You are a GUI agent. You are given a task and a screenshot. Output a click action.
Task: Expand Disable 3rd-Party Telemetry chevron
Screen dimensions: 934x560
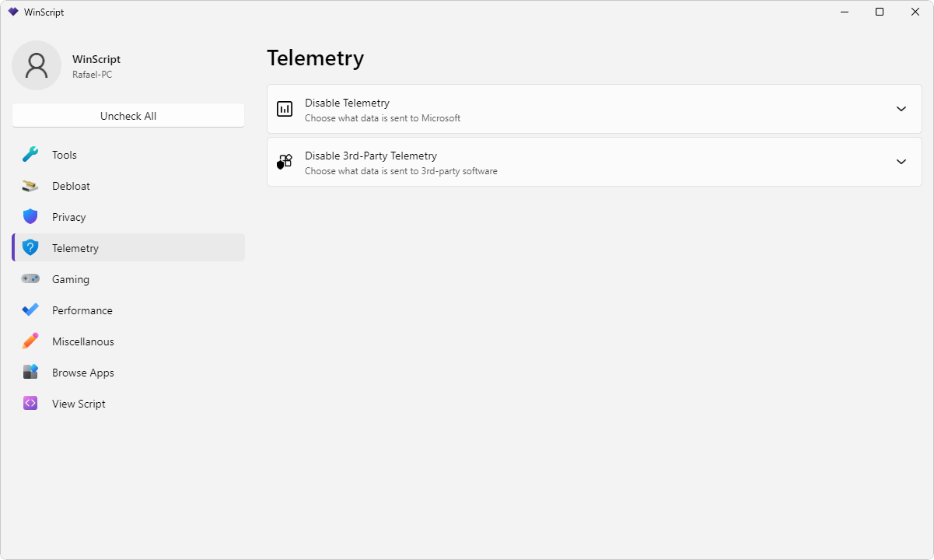click(x=901, y=162)
